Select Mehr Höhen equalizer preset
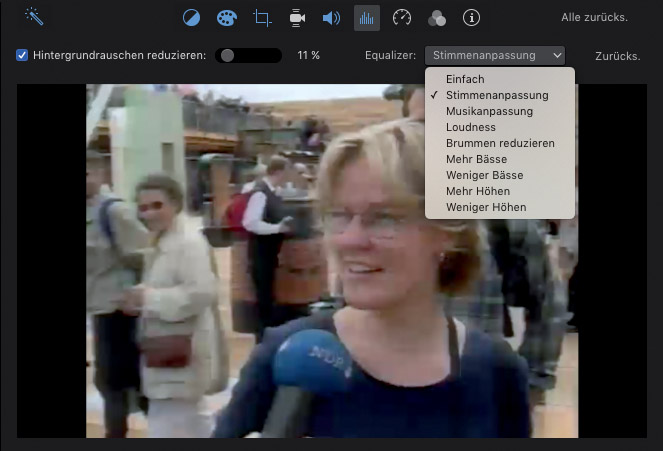Screen dimensions: 663x451 coord(500,191)
